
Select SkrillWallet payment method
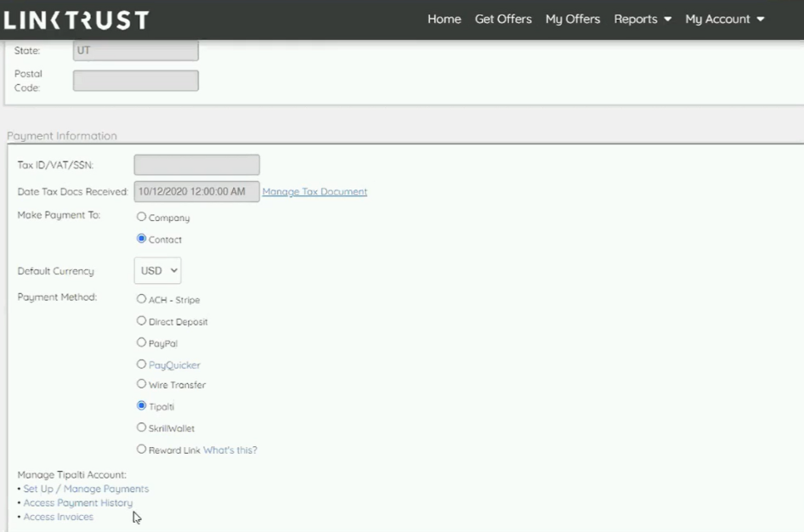coord(142,427)
